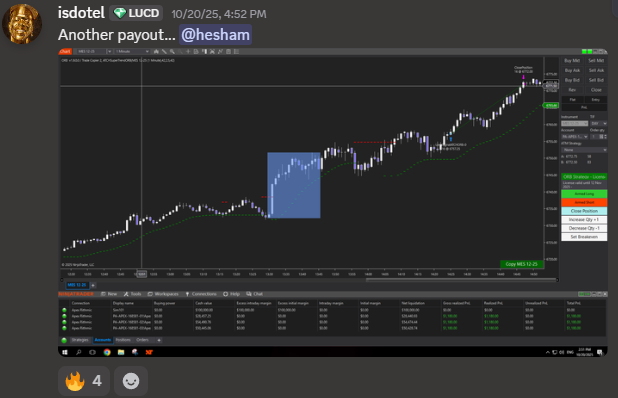This screenshot has width=618, height=398.
Task: Switch to the Orders tab
Action: point(143,340)
